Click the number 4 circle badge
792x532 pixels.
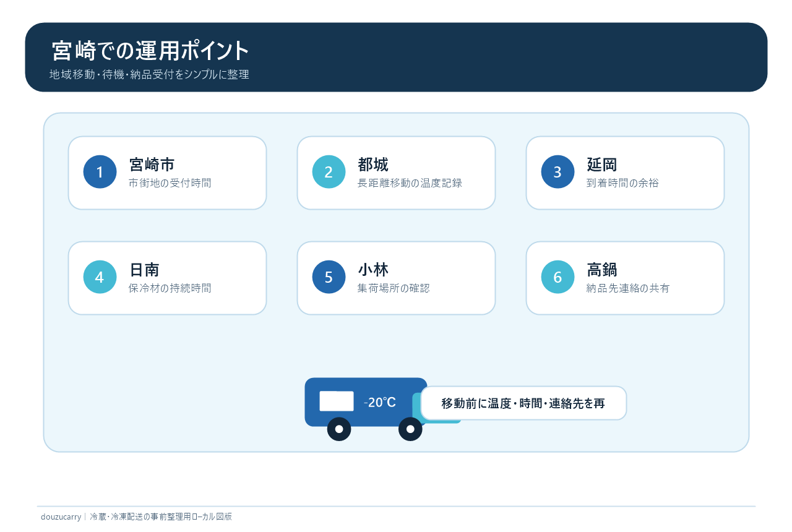pos(100,277)
